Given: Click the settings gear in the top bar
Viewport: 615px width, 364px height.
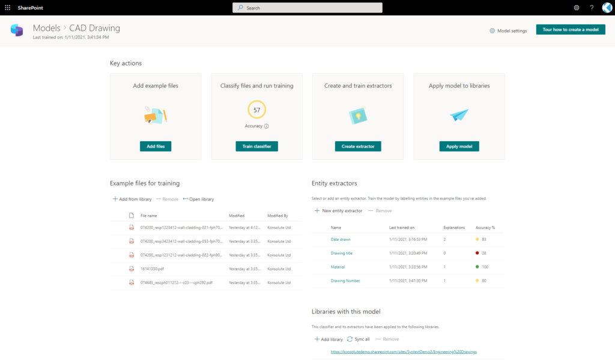Looking at the screenshot, I should click(576, 7).
